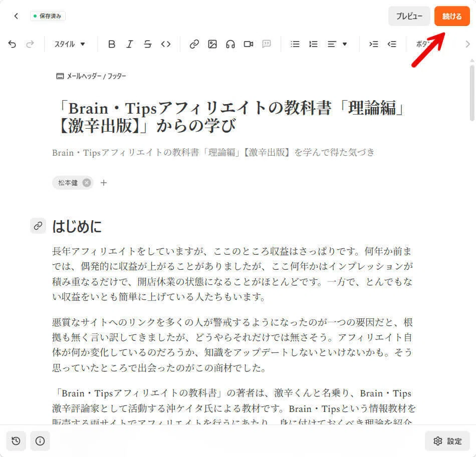
Task: Insert a pull quote block
Action: pyautogui.click(x=267, y=44)
